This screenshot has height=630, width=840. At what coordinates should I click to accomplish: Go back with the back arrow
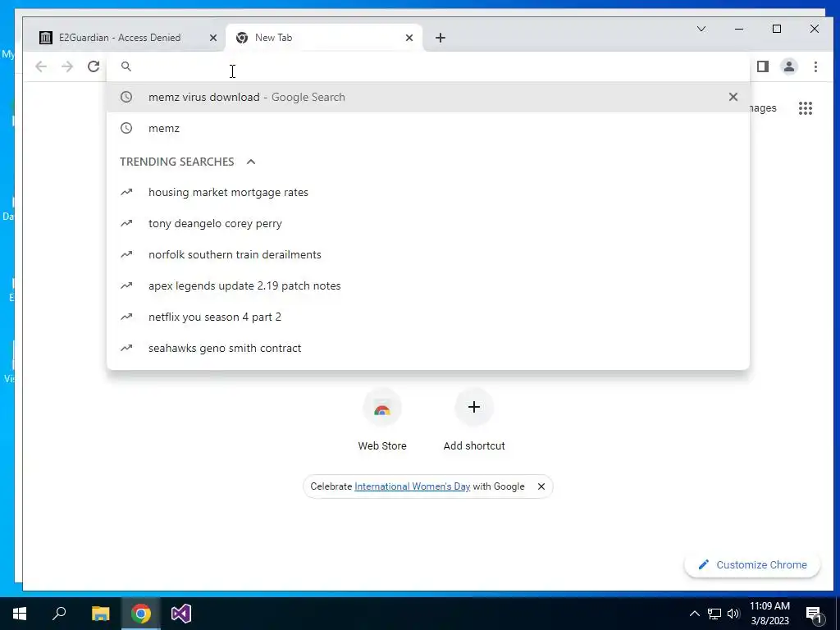41,66
